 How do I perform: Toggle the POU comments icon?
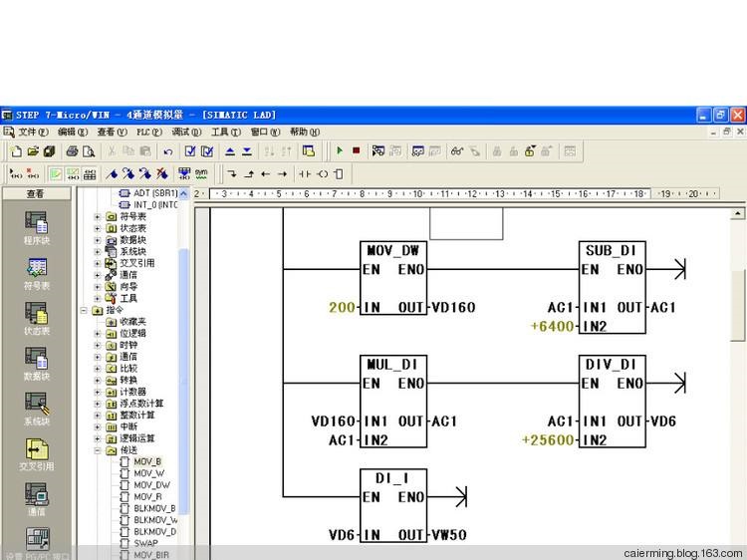pyautogui.click(x=56, y=174)
